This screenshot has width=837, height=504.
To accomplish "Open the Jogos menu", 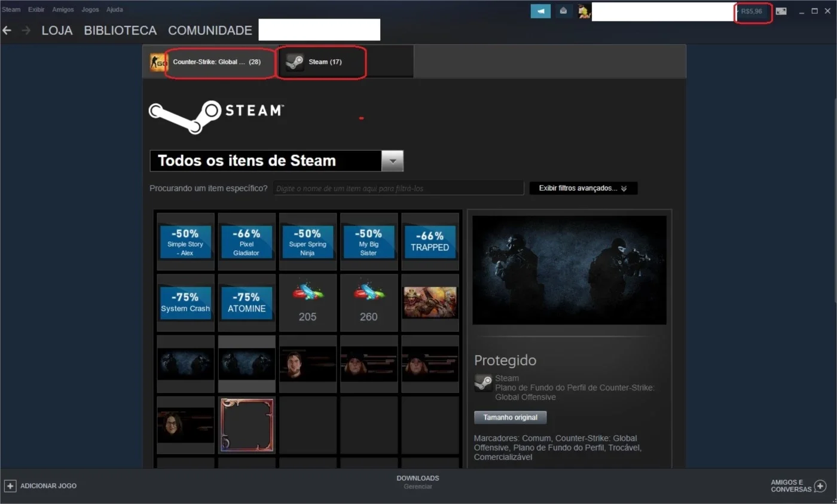I will click(x=90, y=10).
